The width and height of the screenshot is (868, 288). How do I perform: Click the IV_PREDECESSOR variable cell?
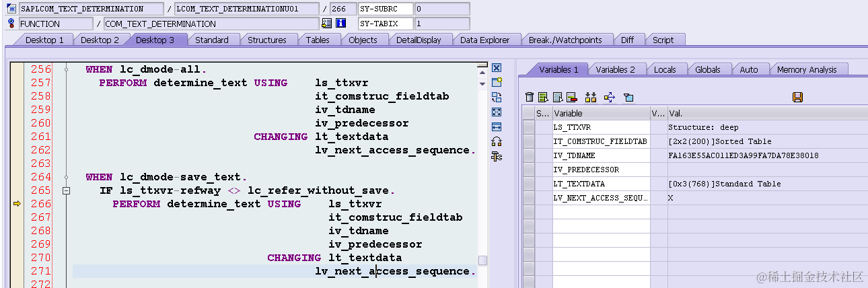point(602,170)
